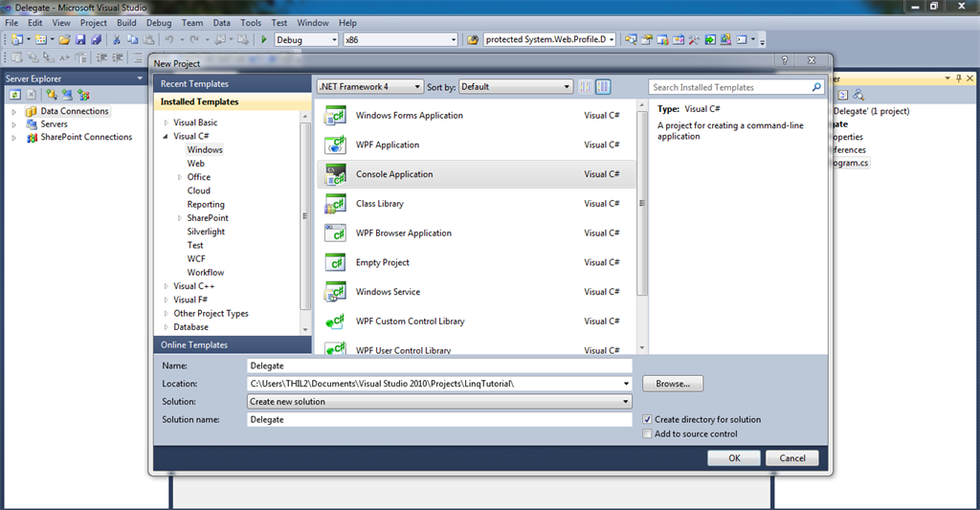Click the Save All toolbar icon

pos(97,39)
